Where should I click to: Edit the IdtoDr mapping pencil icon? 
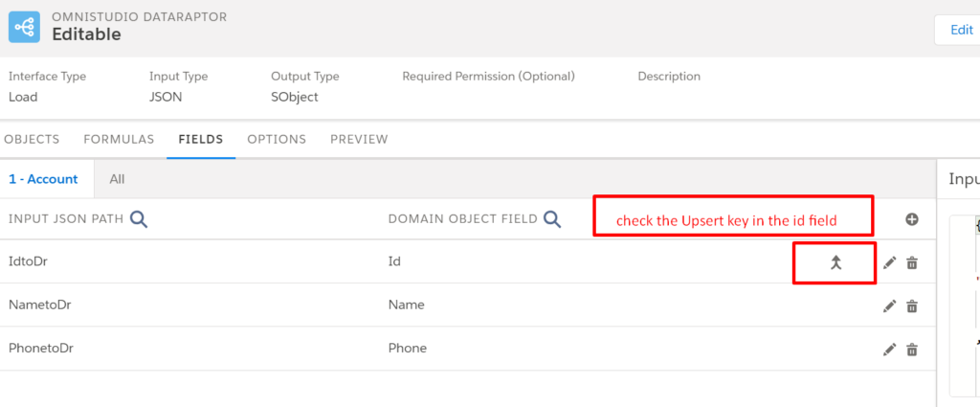pyautogui.click(x=889, y=263)
